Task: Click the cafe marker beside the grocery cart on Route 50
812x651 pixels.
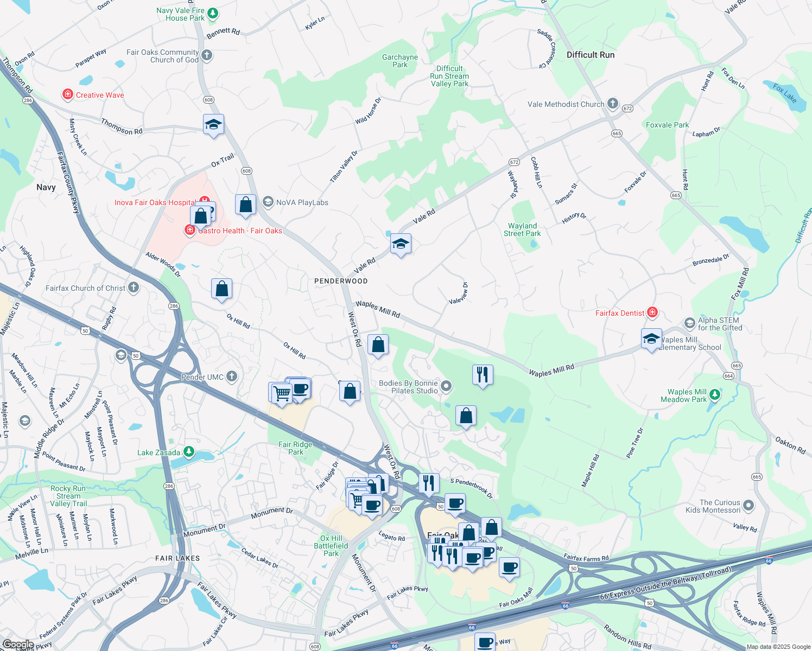Action: coord(300,390)
